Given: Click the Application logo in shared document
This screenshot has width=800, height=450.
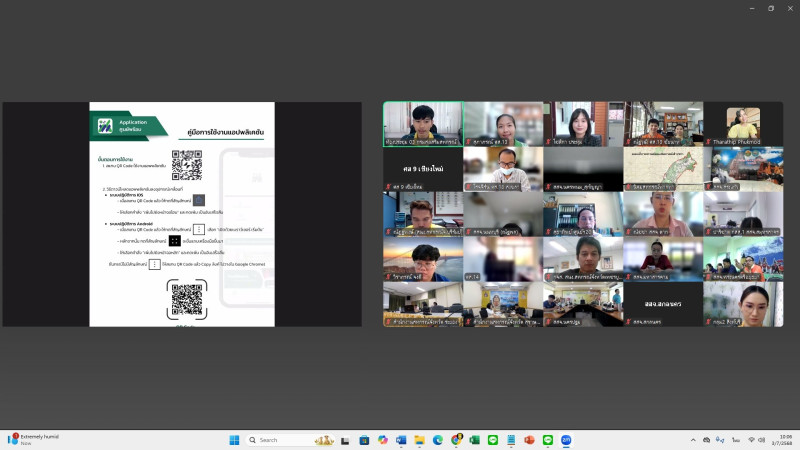Looking at the screenshot, I should pyautogui.click(x=105, y=126).
